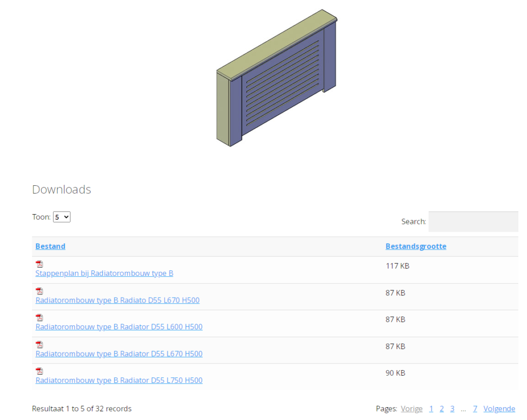Click PDF icon above the D55 L750 H500 link
The image size is (527, 420).
click(x=39, y=371)
